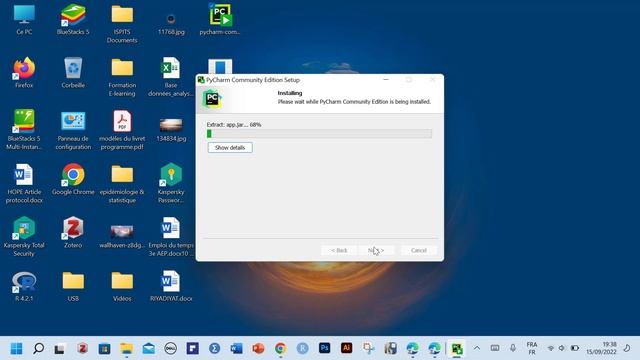This screenshot has width=640, height=360.
Task: Select Corbeille recycle bin icon
Action: click(73, 73)
